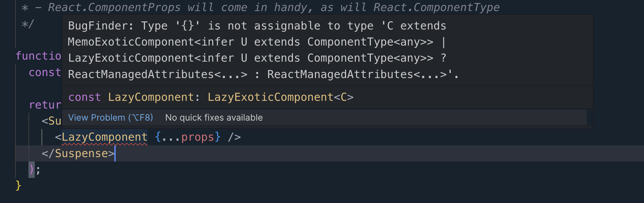Image resolution: width=644 pixels, height=203 pixels.
Task: Click the ReactManagedAttributes line in error text
Action: 263,74
